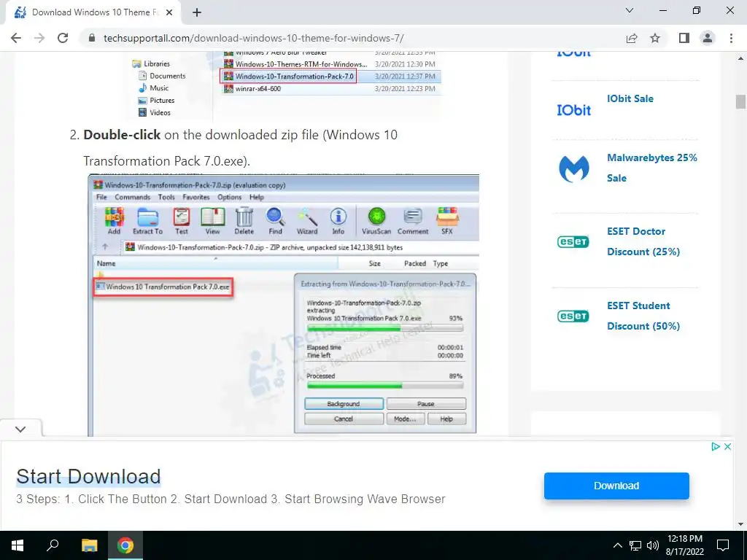The height and width of the screenshot is (560, 747).
Task: Click the browser forward arrow
Action: click(x=39, y=38)
